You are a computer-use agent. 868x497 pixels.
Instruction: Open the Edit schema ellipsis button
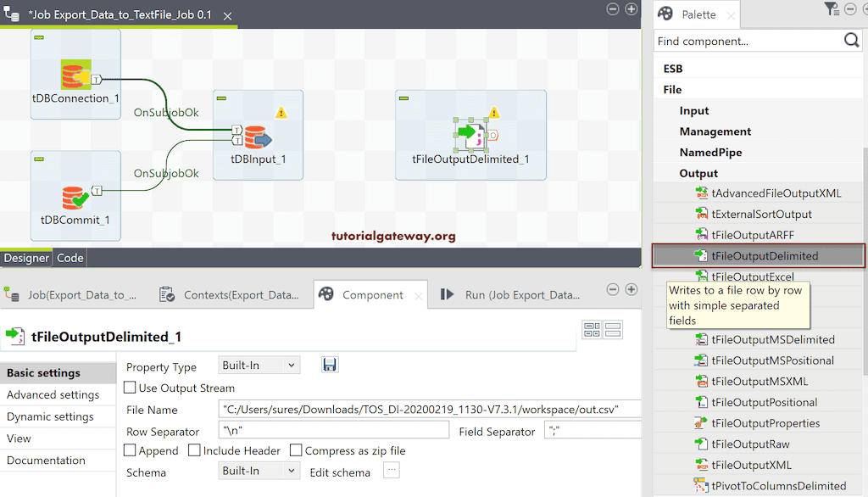391,471
